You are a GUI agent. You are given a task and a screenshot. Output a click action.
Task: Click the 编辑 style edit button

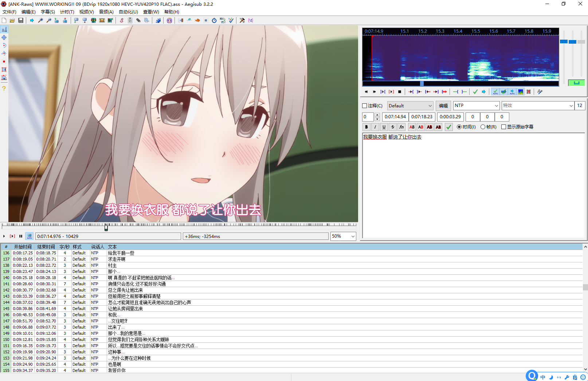[443, 106]
